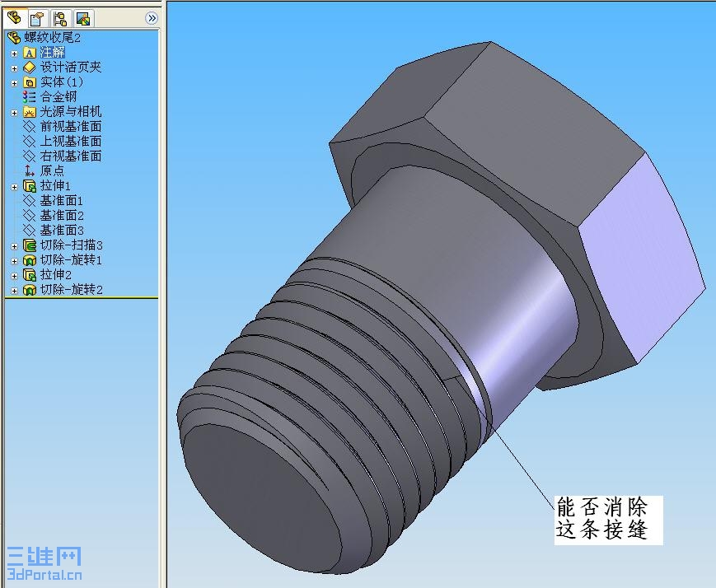Click the 上视基准面 plane icon

tap(29, 141)
